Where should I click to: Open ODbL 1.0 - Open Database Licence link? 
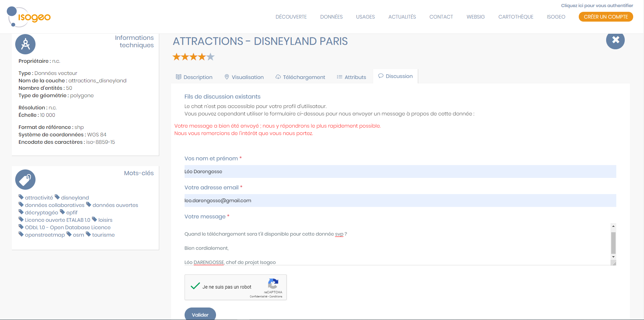68,228
